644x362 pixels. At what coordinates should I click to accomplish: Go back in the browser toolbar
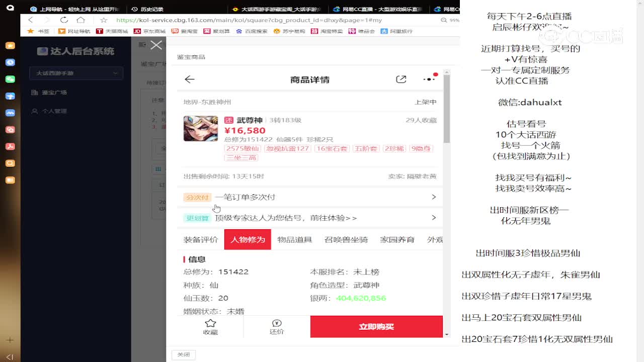point(31,20)
